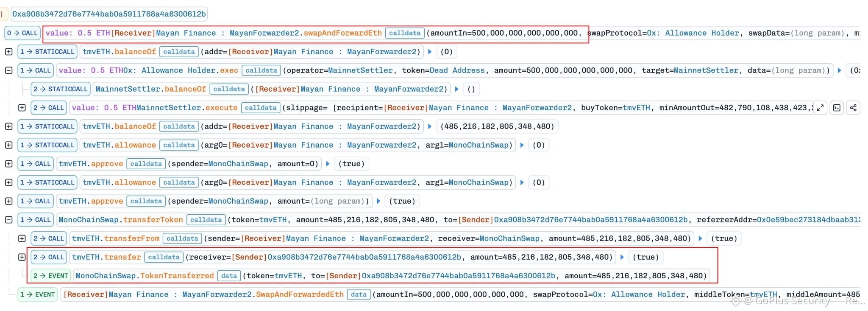
Task: Click return arrow on the second tmvETH.allowance row
Action: coord(522,182)
